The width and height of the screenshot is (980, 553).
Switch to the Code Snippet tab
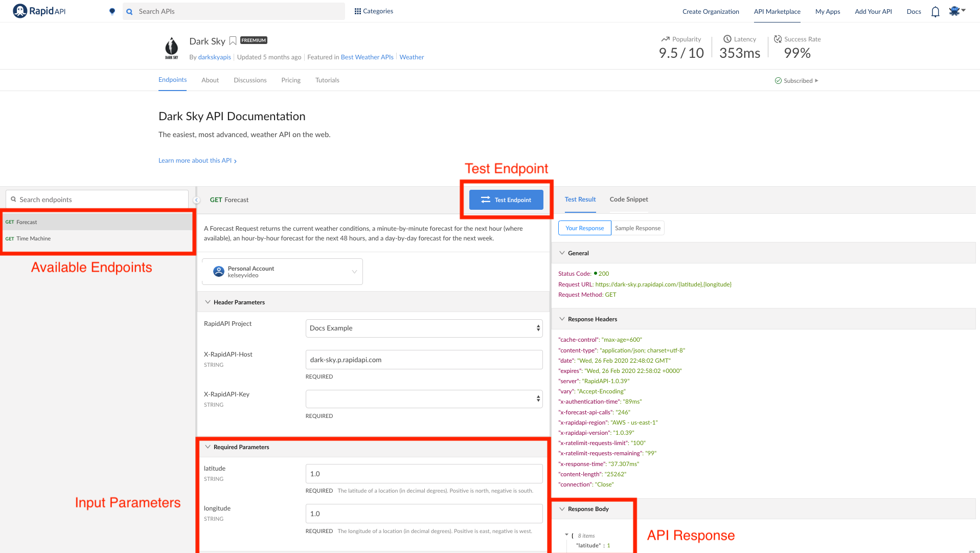(x=629, y=200)
